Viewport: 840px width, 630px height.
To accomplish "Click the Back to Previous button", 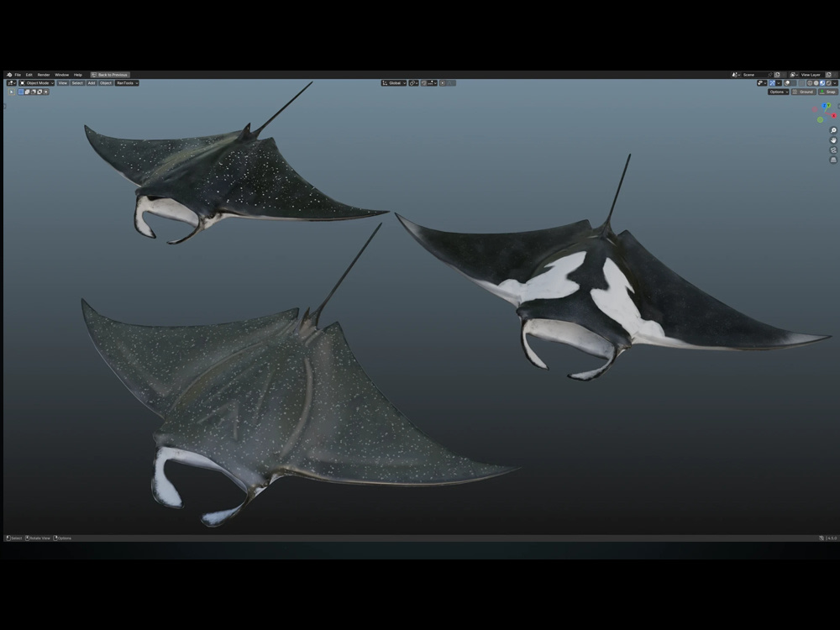I will click(110, 75).
